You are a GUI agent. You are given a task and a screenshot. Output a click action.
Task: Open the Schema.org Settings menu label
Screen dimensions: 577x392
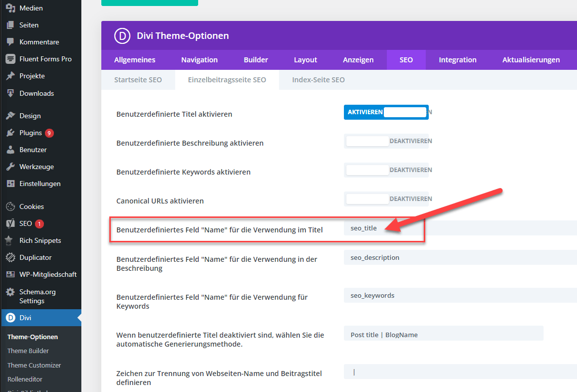[37, 296]
